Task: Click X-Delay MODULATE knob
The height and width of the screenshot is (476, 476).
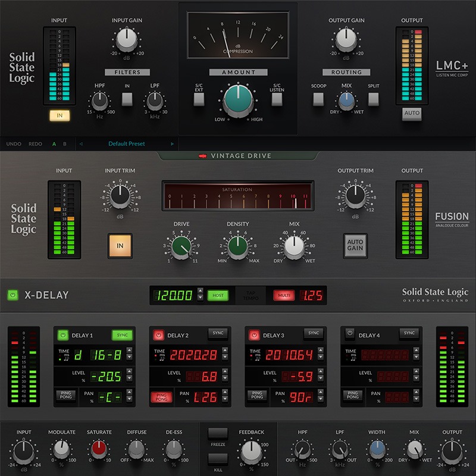Action: click(61, 450)
